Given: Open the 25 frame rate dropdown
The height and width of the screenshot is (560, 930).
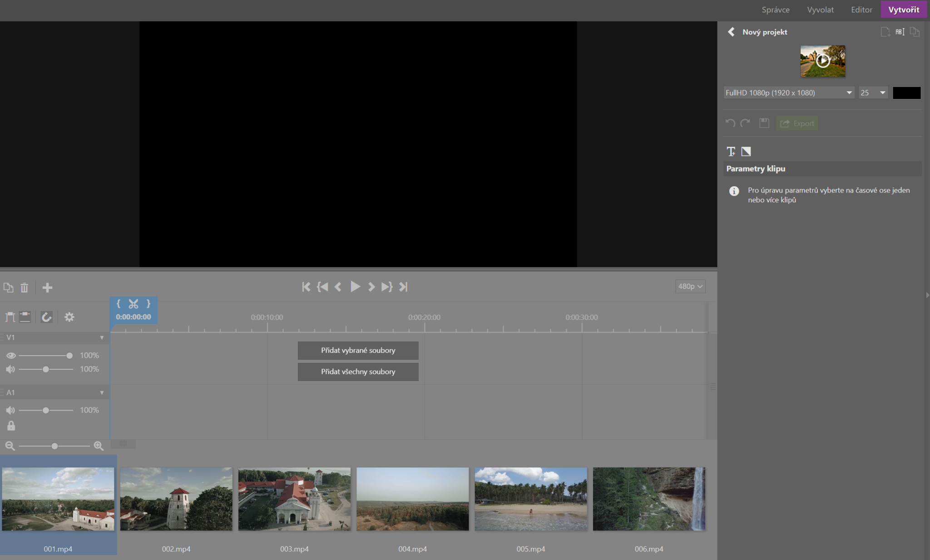Looking at the screenshot, I should pyautogui.click(x=873, y=93).
